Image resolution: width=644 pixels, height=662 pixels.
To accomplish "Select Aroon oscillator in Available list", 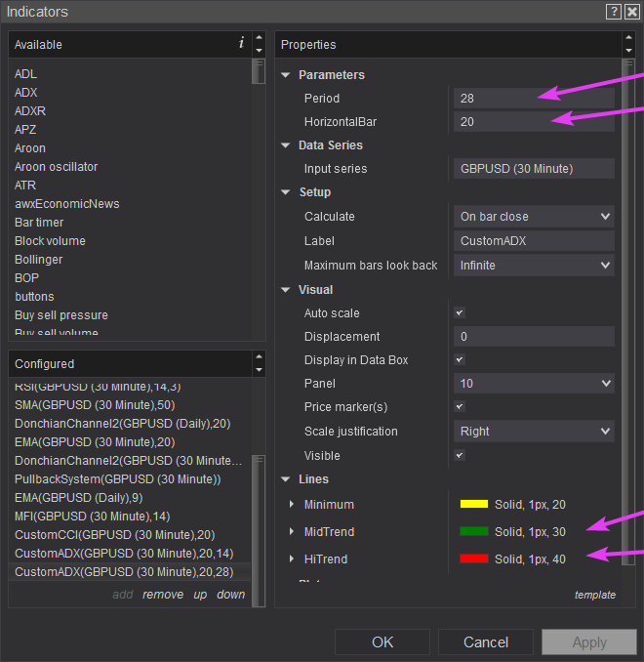I will pos(57,167).
